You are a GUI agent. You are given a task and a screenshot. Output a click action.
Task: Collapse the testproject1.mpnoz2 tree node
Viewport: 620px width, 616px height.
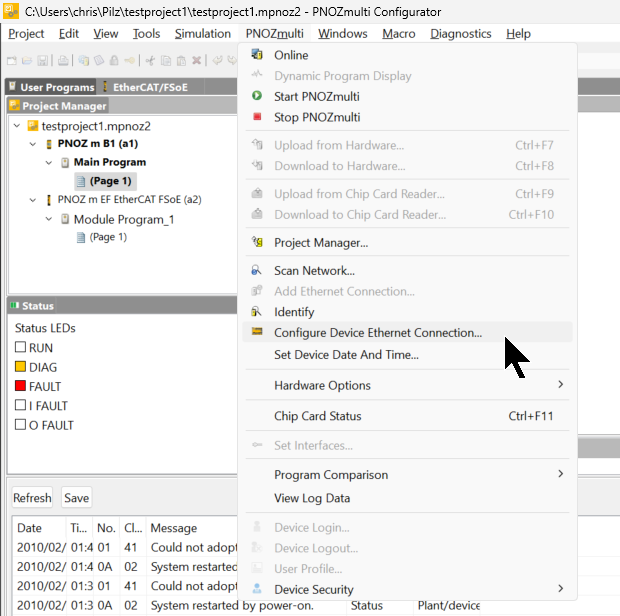[x=17, y=126]
